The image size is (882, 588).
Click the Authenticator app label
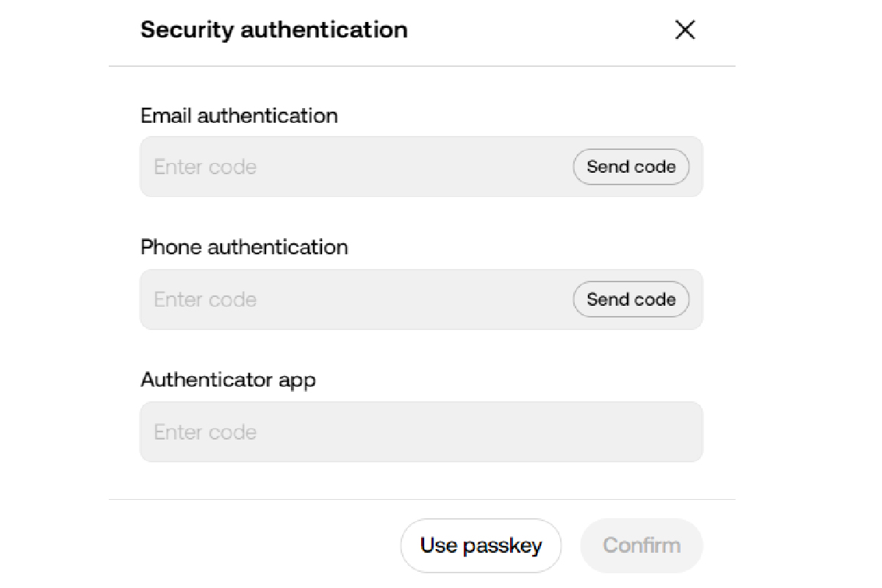(x=228, y=380)
